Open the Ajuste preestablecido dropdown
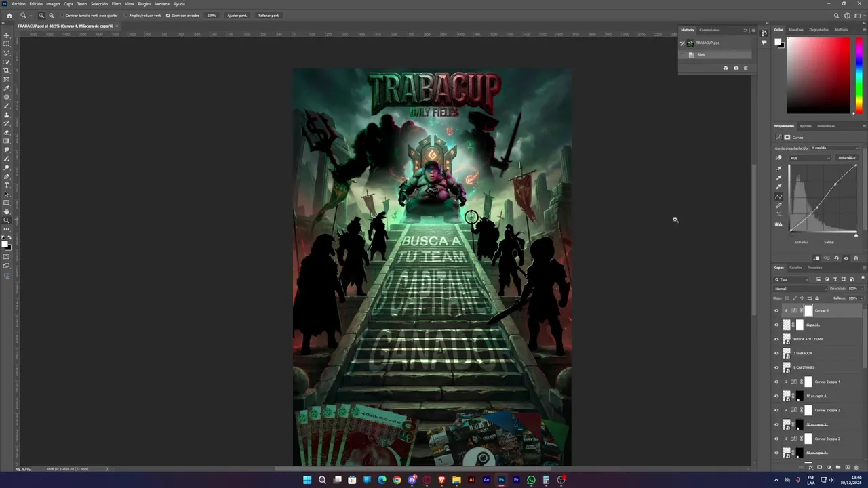Screen dimensions: 868x488 (x=835, y=148)
